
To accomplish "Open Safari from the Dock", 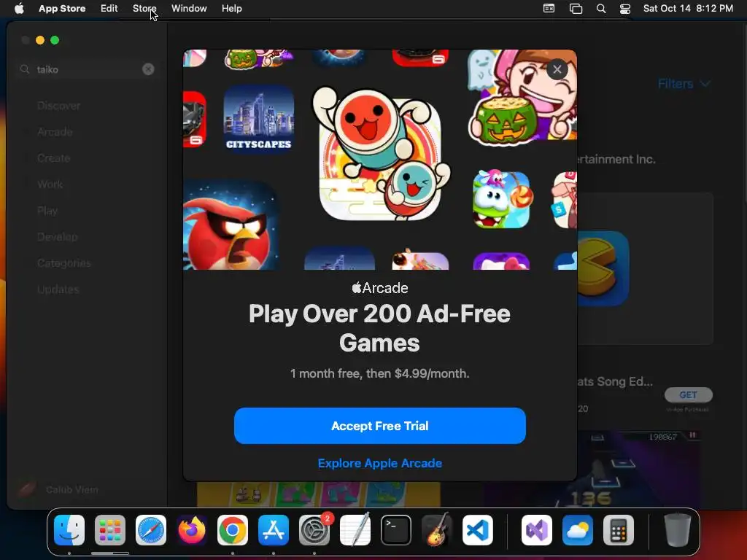I will pyautogui.click(x=151, y=530).
